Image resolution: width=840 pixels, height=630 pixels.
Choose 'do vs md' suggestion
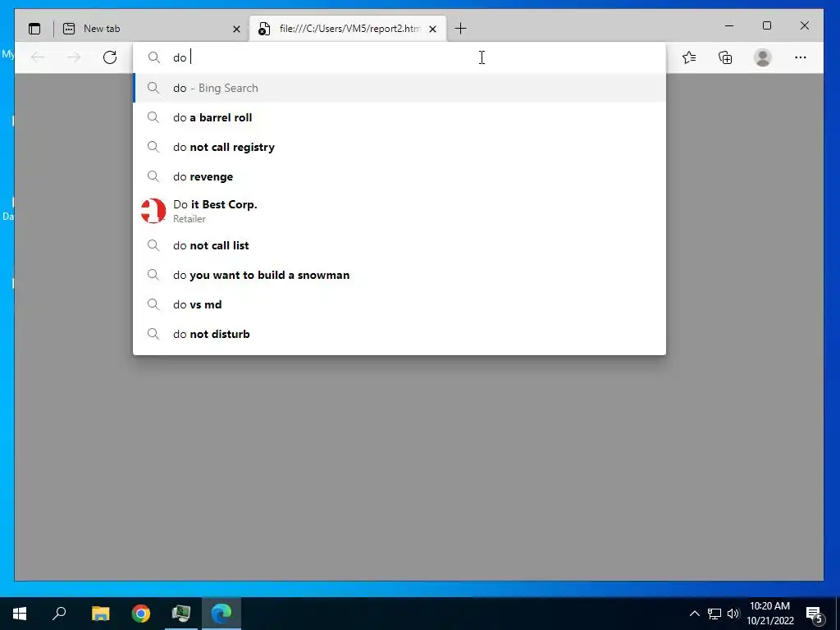tap(399, 304)
